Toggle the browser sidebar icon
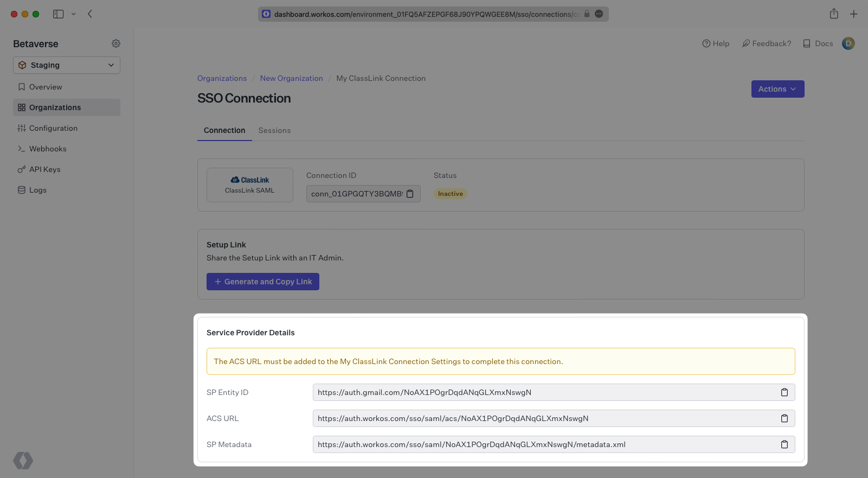This screenshot has height=478, width=868. pyautogui.click(x=58, y=14)
